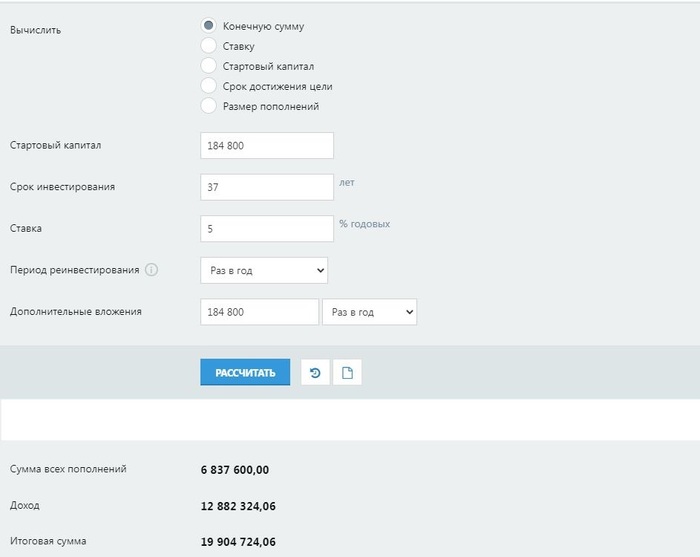Open the 'Период реинвестирования' dropdown
Screen dimensions: 700x557
click(x=264, y=270)
